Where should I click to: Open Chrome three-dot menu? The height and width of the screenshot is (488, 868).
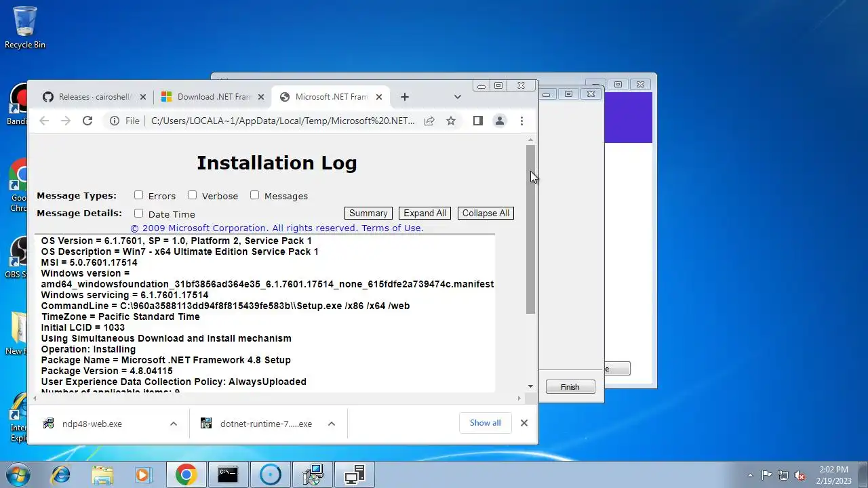[521, 121]
